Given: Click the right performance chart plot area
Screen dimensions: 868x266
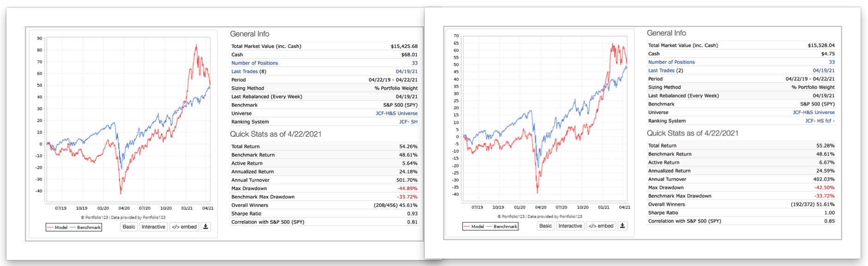Looking at the screenshot, I should click(x=545, y=118).
